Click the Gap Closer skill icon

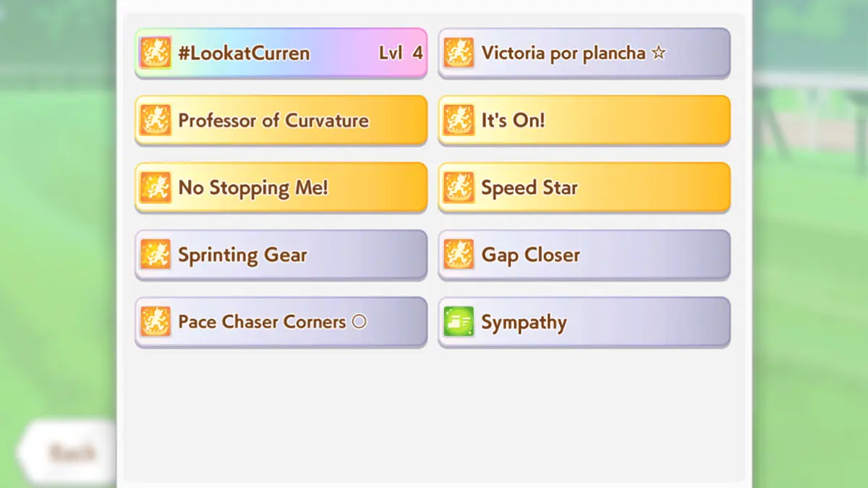[458, 254]
